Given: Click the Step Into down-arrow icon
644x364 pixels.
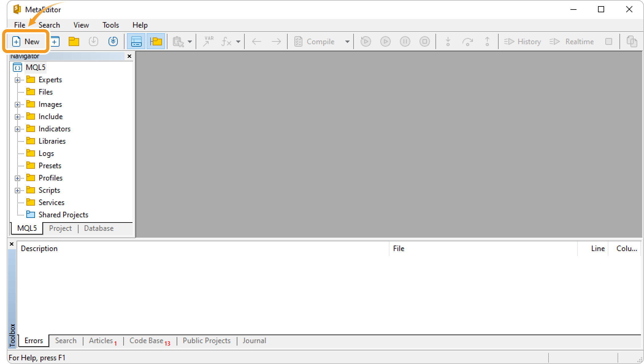Looking at the screenshot, I should tap(448, 41).
